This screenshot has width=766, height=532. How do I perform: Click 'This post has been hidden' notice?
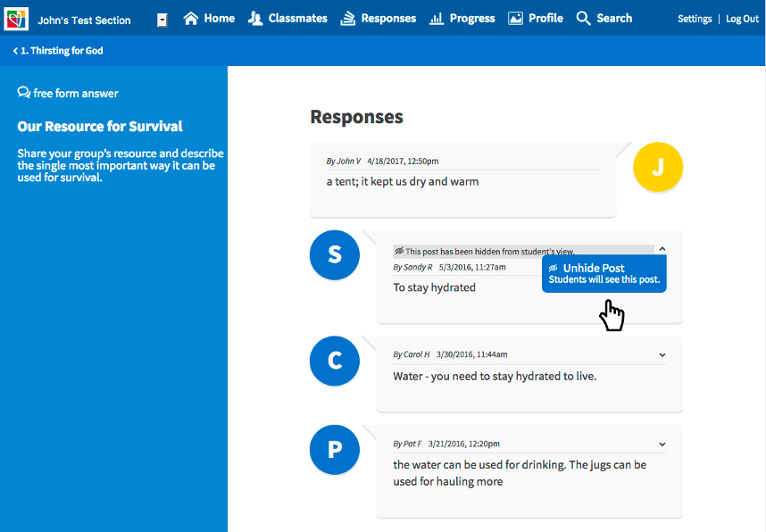(x=490, y=252)
